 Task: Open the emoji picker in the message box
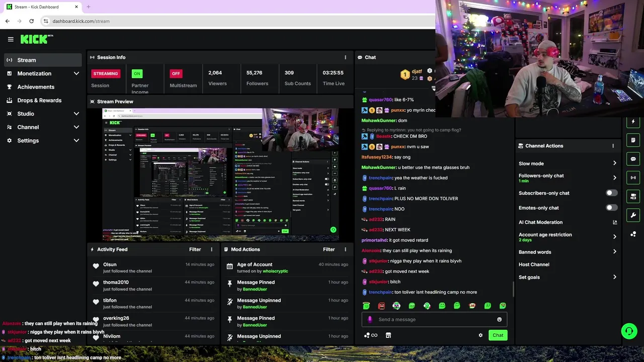click(499, 319)
